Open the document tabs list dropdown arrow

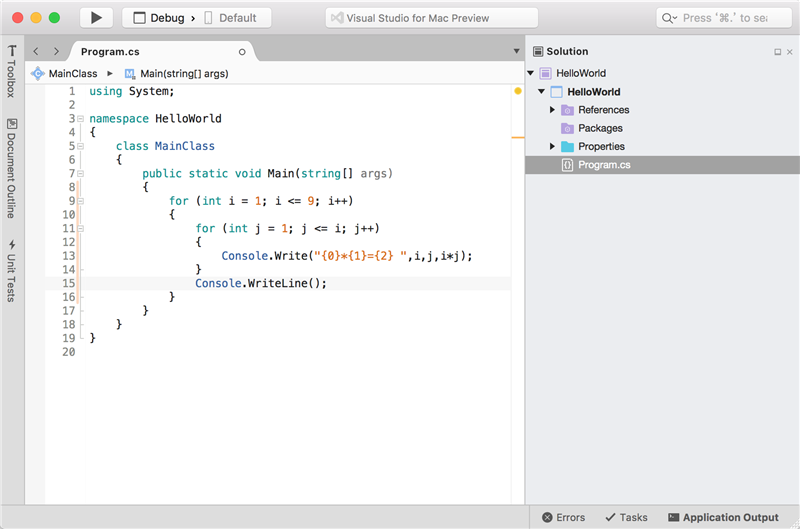[516, 51]
